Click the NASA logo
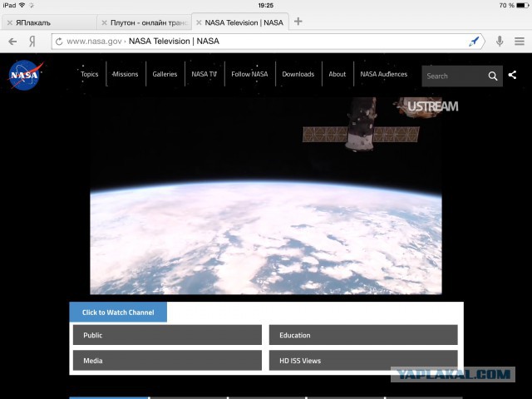The height and width of the screenshot is (399, 532). point(26,75)
